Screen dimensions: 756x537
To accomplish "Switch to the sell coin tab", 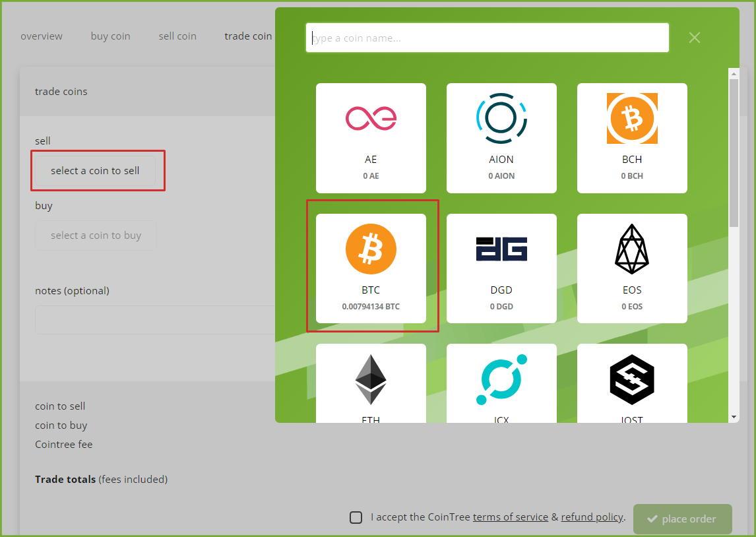I will tap(177, 36).
